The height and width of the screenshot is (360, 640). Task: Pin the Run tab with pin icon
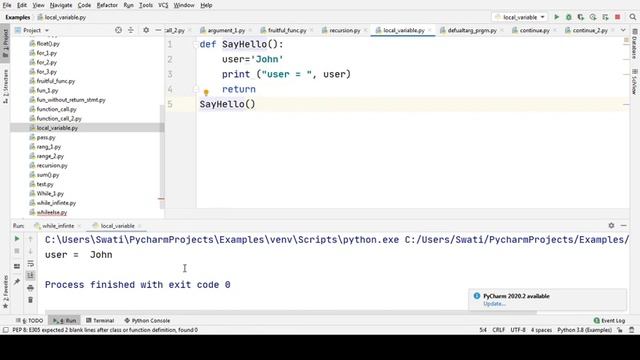tap(17, 282)
